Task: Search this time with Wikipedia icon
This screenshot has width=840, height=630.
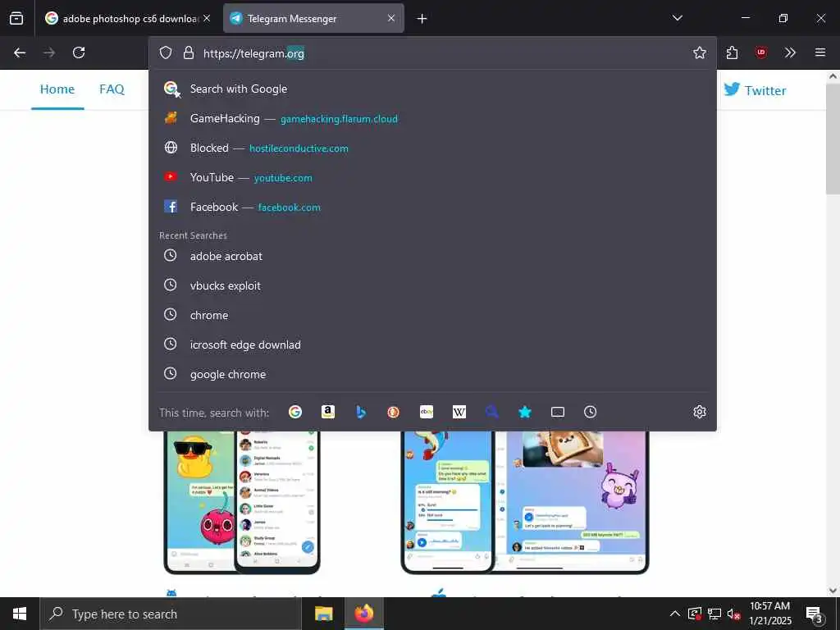Action: coord(459,412)
